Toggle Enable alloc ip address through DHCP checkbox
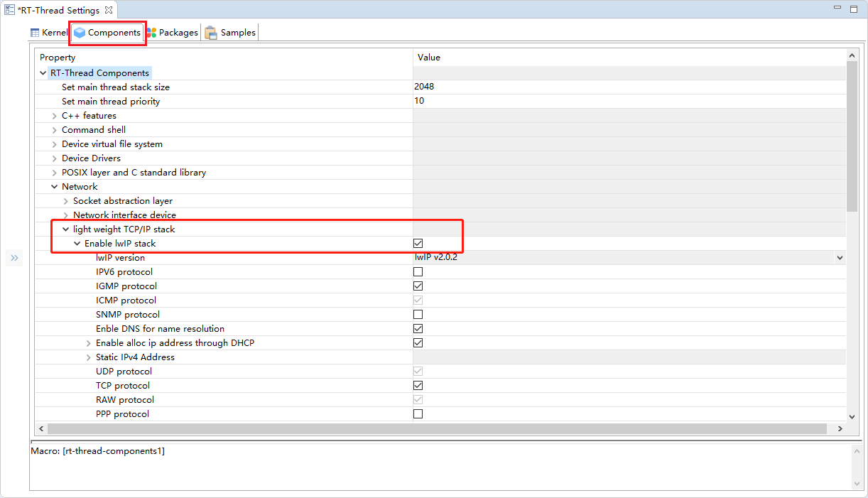 pos(418,343)
